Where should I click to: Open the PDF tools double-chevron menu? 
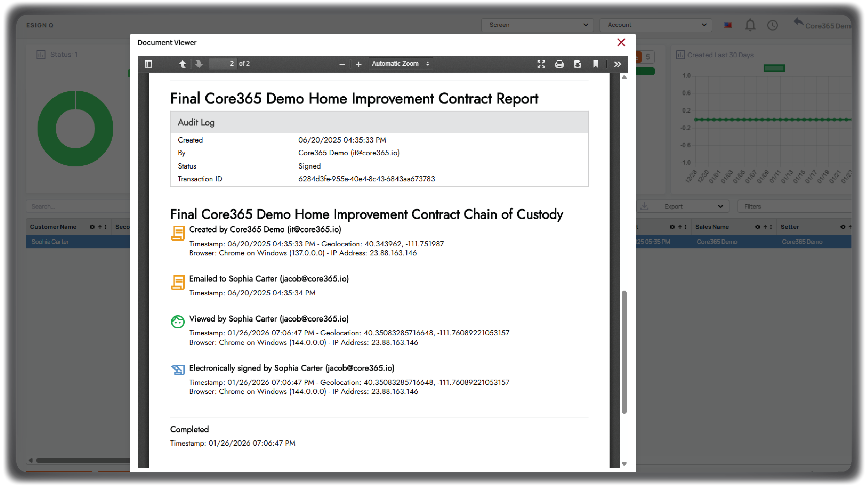point(617,64)
